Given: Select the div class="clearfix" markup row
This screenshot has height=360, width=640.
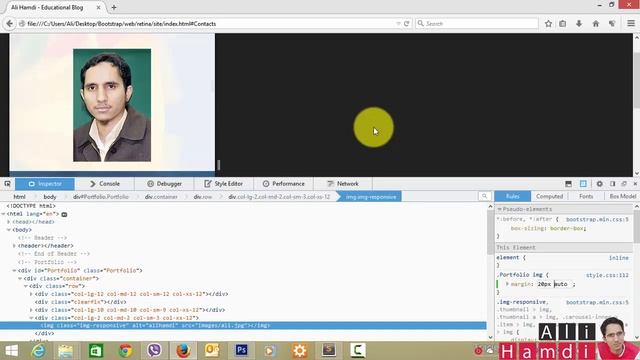Looking at the screenshot, I should (x=80, y=302).
